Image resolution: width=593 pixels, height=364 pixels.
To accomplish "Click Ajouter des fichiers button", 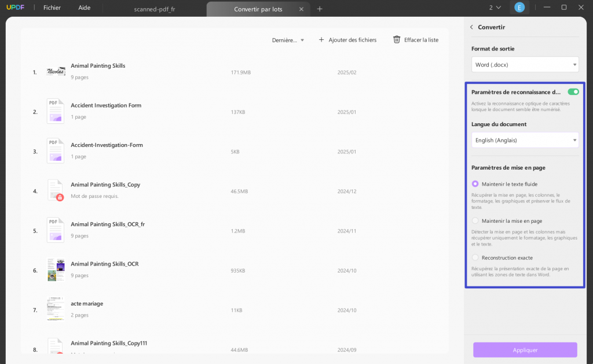I will pyautogui.click(x=347, y=40).
